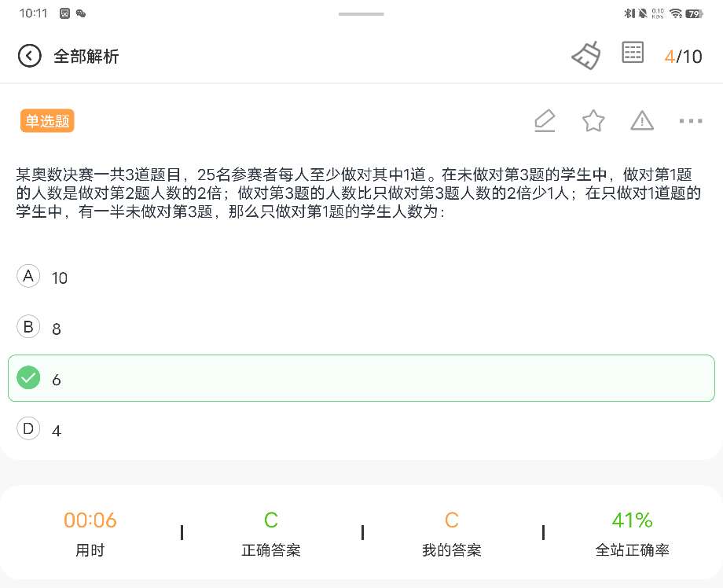
Task: Favorite this question with the star icon
Action: [593, 121]
